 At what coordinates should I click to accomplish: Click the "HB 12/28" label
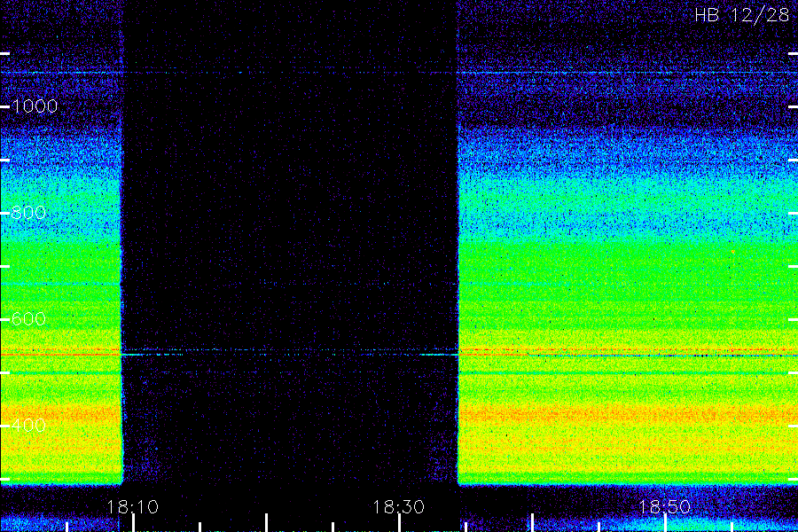click(x=741, y=15)
